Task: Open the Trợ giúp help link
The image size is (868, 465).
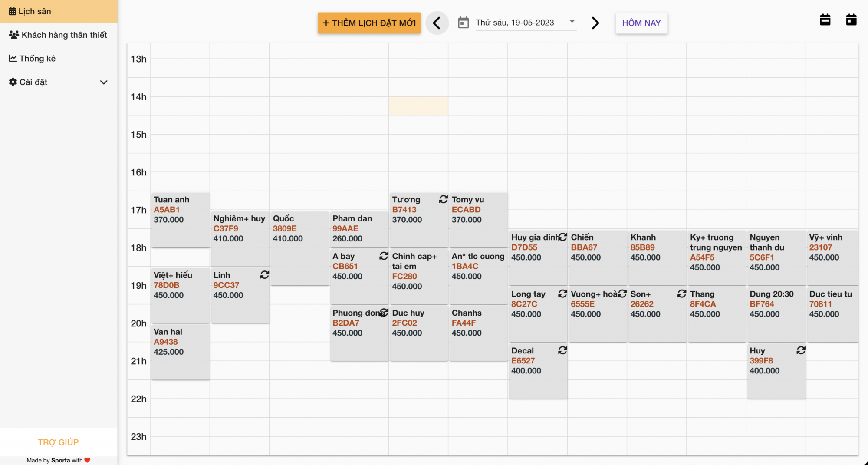Action: tap(58, 442)
